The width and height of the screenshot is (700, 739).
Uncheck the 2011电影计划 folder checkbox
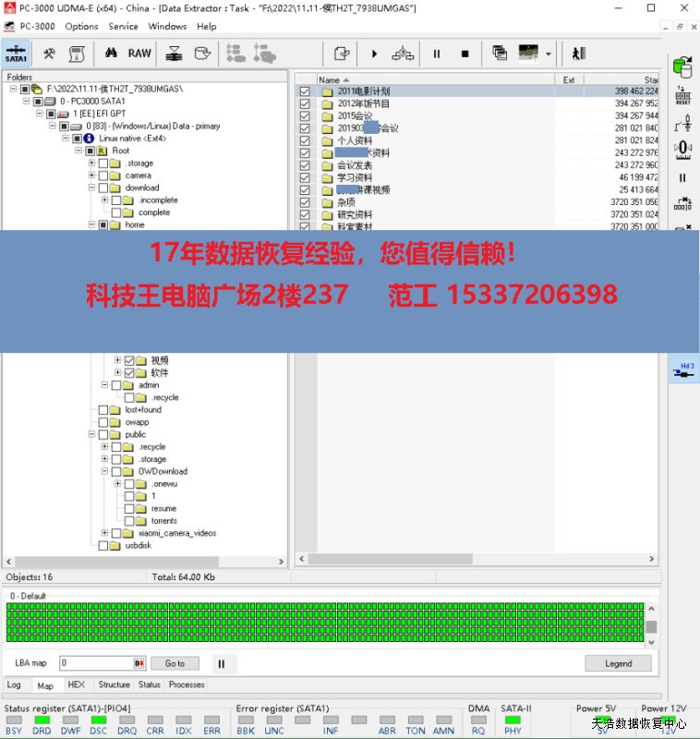(x=305, y=91)
